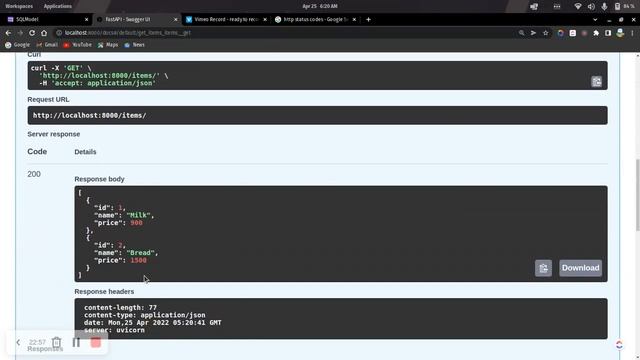Click the price value 900
The width and height of the screenshot is (640, 360).
[136, 223]
